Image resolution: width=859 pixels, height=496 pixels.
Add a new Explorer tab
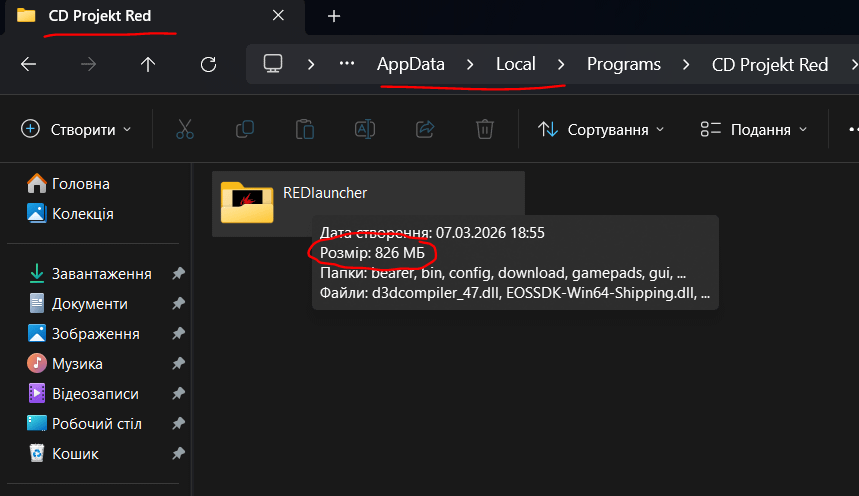point(334,16)
